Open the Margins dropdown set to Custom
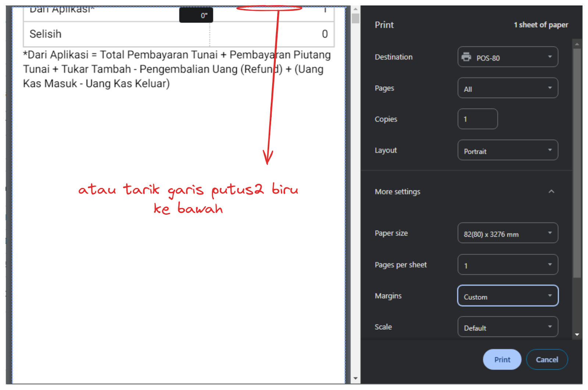This screenshot has width=588, height=390. [x=508, y=296]
